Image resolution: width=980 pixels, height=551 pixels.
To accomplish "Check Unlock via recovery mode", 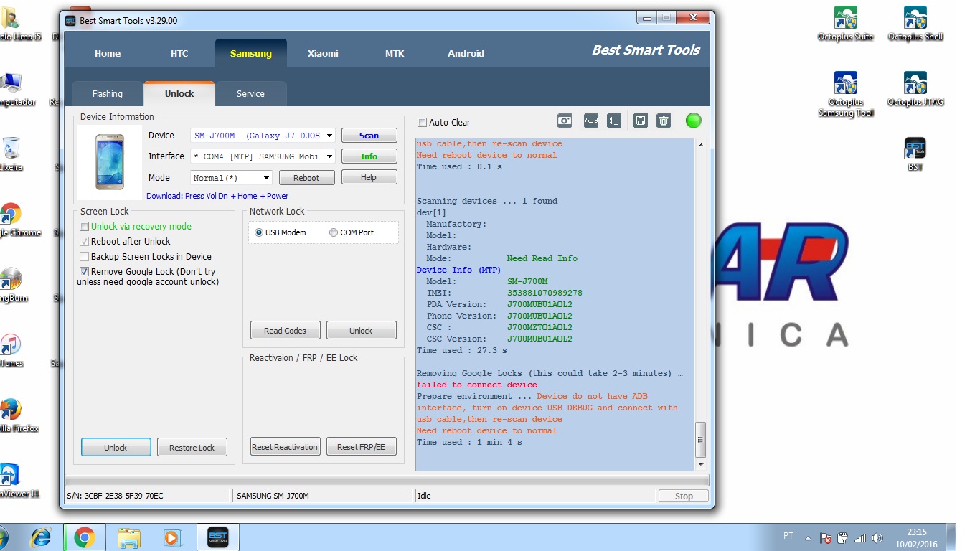I will coord(85,227).
